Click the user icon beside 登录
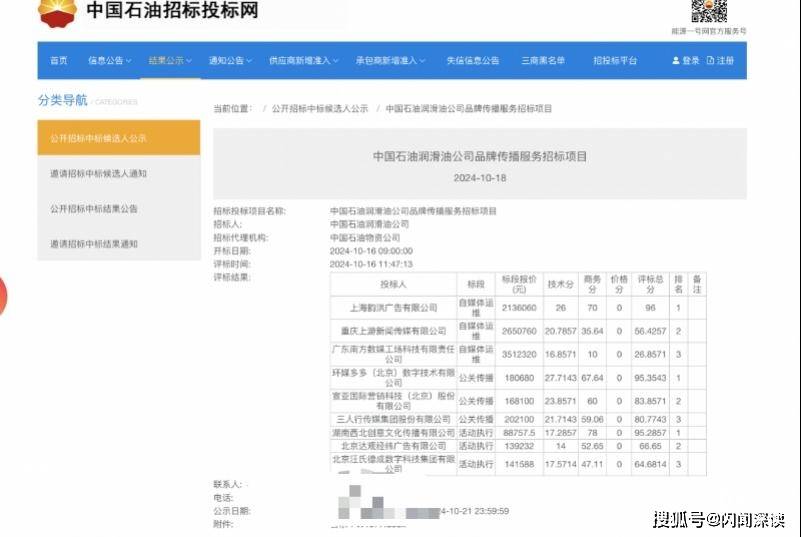Viewport: 801px width, 537px height. click(x=675, y=60)
